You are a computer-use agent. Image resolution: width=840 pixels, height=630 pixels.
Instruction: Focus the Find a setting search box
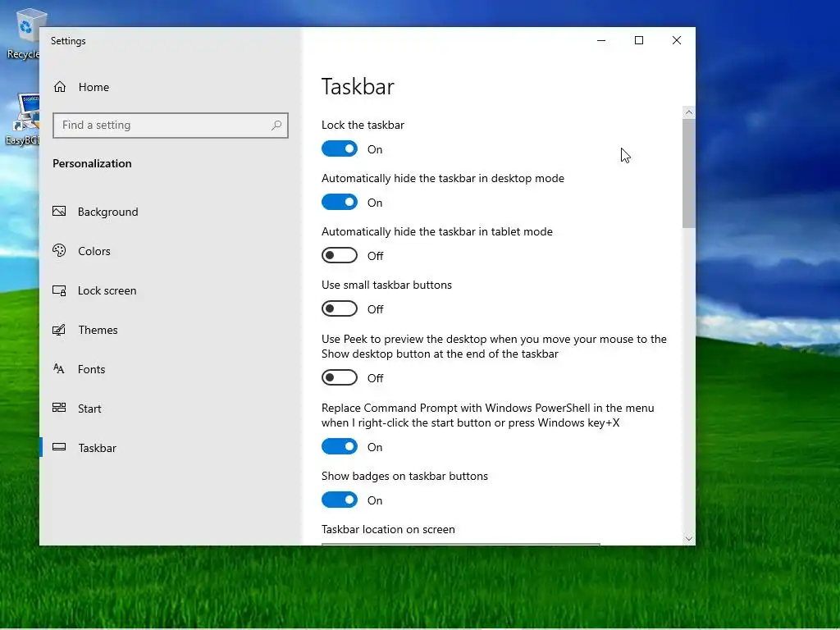pyautogui.click(x=171, y=126)
